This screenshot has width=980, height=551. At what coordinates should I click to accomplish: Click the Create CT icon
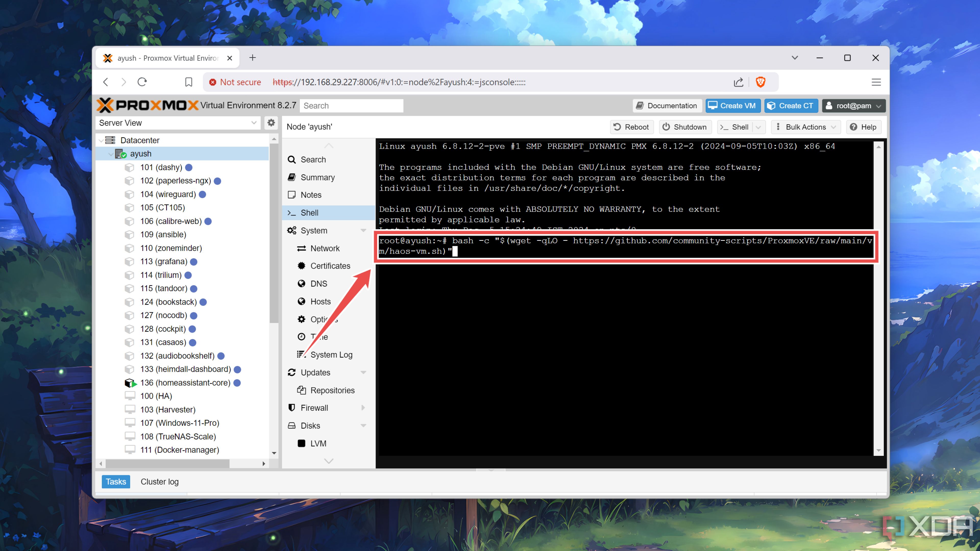click(792, 106)
